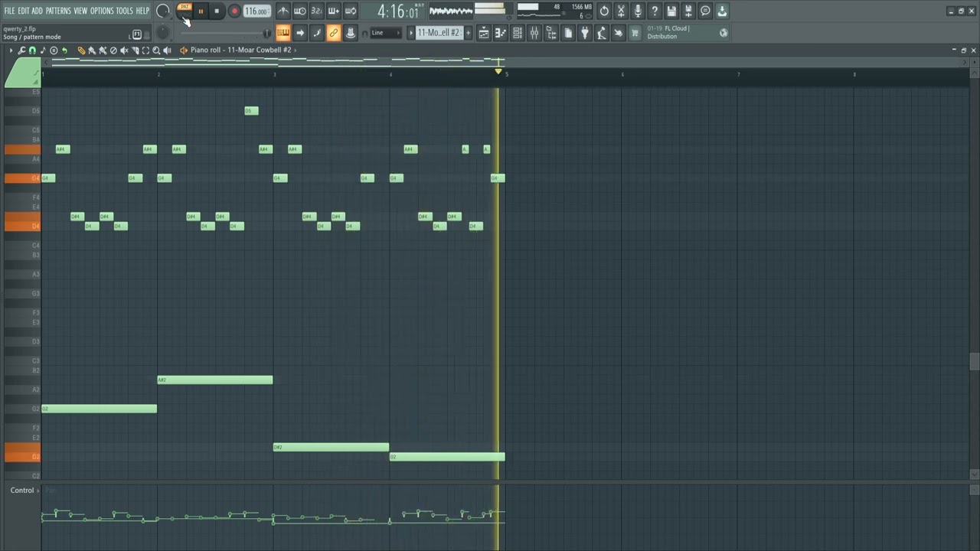
Task: Click the 116.000 tempo field
Action: [x=257, y=11]
